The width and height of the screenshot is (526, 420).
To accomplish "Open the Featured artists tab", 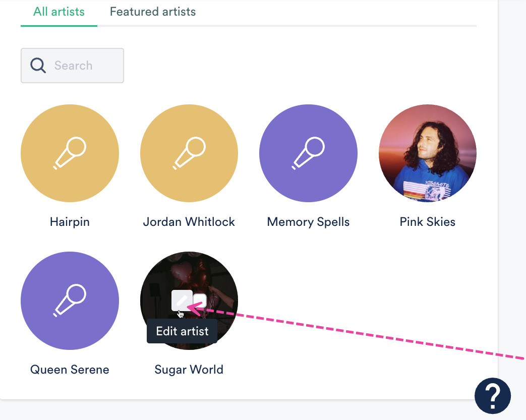I will (153, 12).
